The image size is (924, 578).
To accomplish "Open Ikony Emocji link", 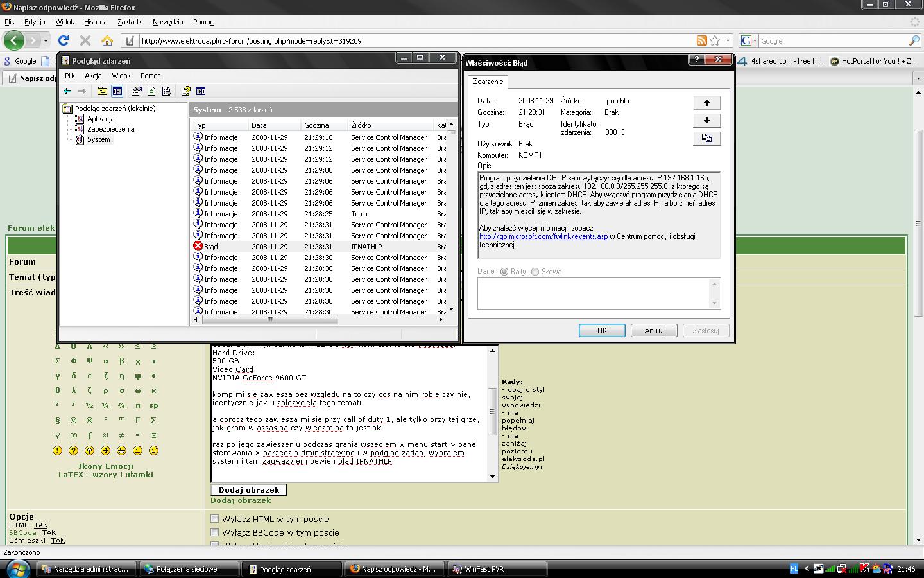I will pyautogui.click(x=106, y=466).
